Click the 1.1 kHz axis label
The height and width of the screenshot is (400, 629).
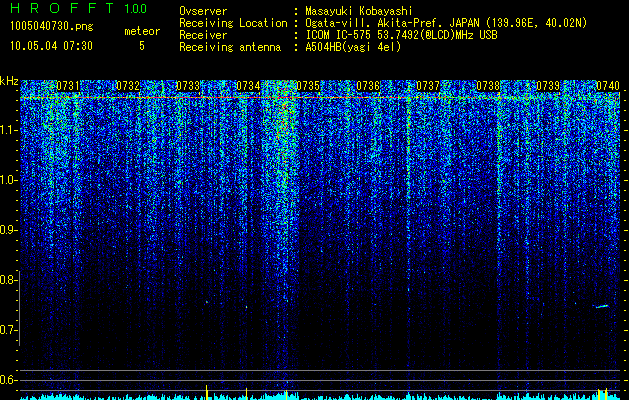coord(8,130)
